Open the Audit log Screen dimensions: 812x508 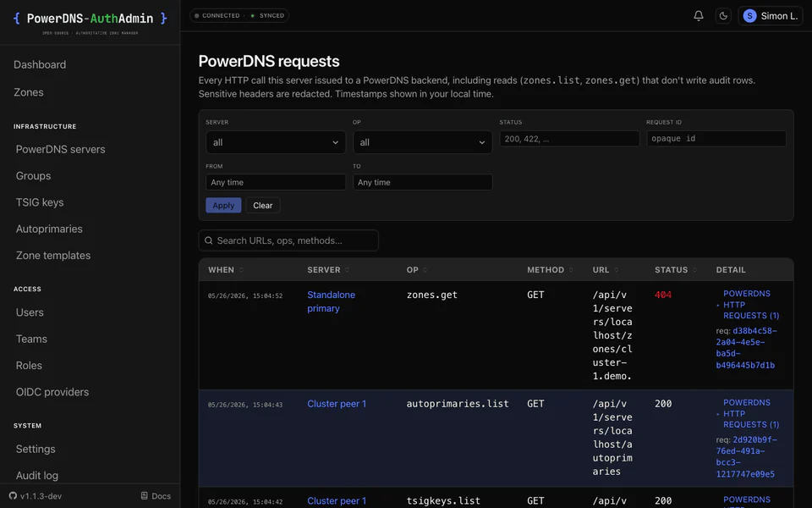(x=36, y=475)
